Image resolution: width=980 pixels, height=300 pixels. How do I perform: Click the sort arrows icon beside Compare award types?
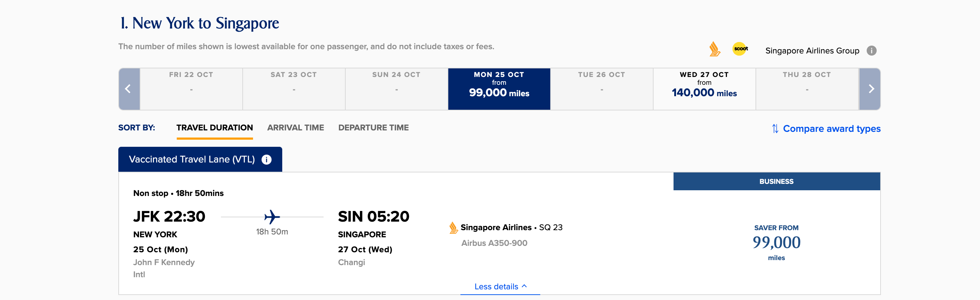coord(775,129)
